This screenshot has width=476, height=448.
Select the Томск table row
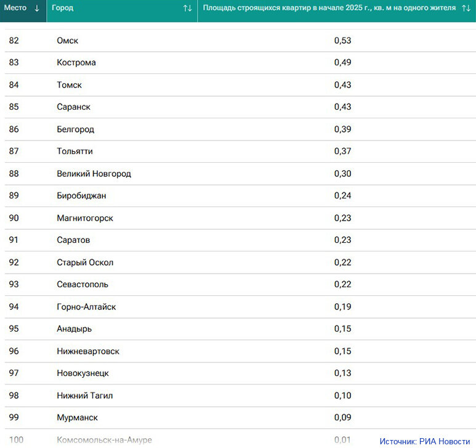pos(240,85)
